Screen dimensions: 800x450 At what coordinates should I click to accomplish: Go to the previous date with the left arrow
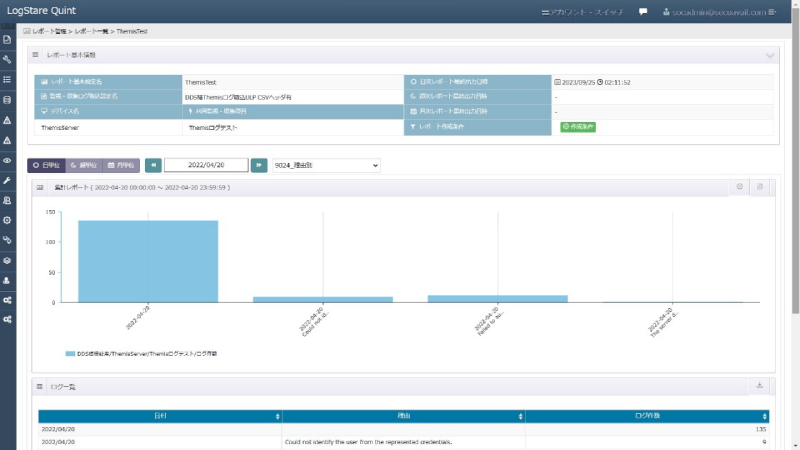point(153,164)
